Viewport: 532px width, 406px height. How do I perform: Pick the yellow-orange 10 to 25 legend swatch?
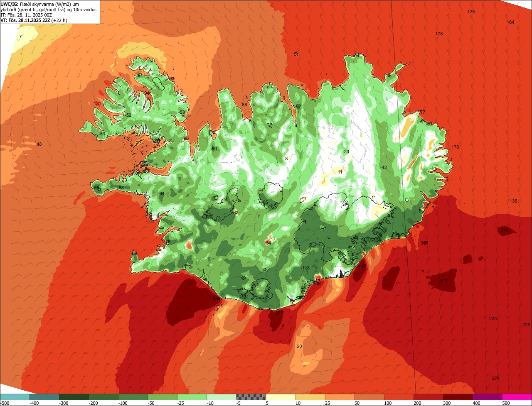[310, 397]
